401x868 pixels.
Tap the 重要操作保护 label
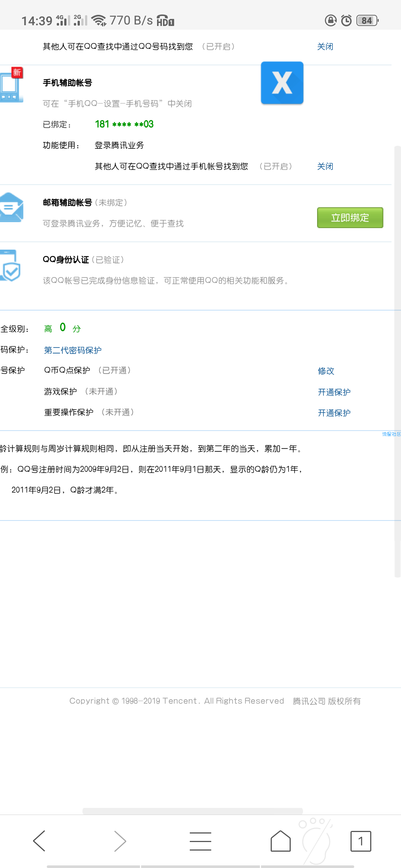click(69, 412)
